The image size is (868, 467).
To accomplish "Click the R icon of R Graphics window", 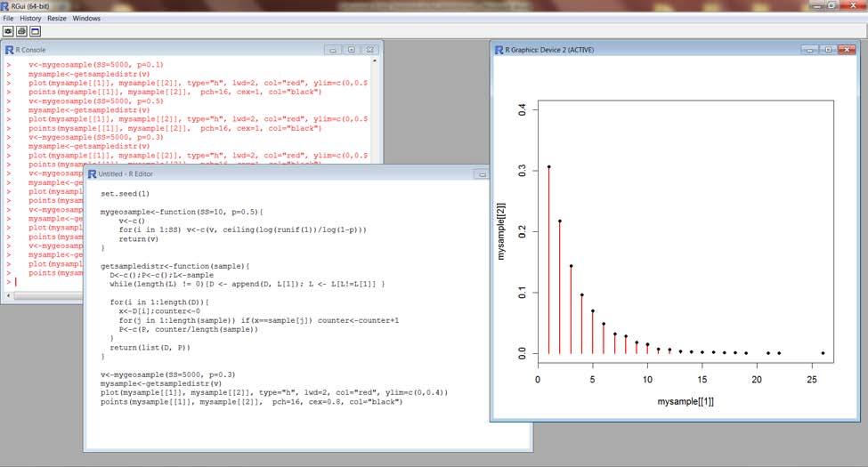I will coord(499,50).
